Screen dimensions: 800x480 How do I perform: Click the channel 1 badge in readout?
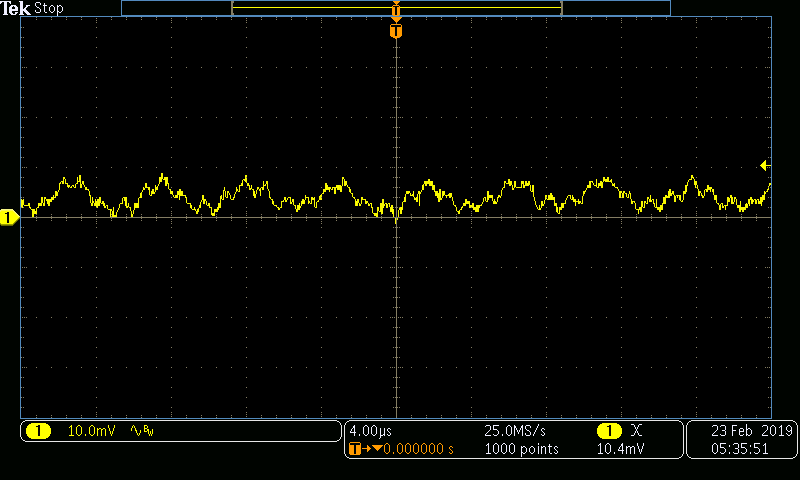tap(38, 431)
